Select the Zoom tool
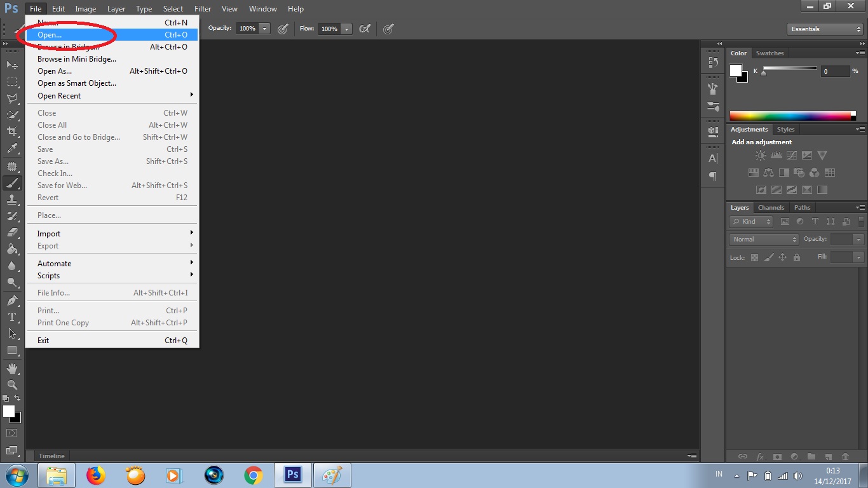 click(12, 385)
